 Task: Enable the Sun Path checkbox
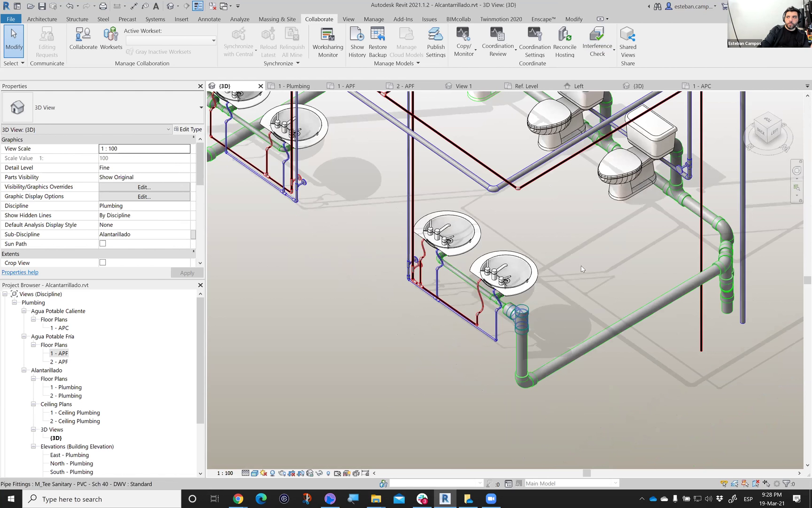point(102,244)
